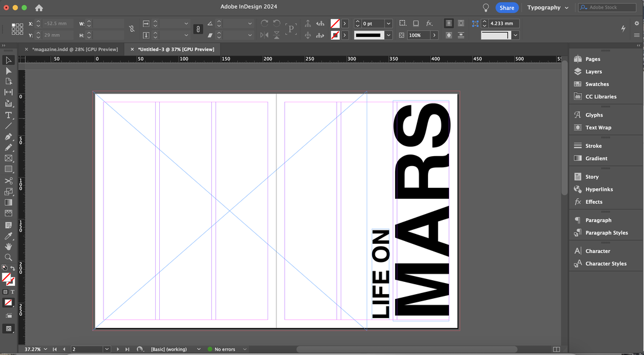This screenshot has width=644, height=355.
Task: Select the Type tool
Action: [8, 115]
